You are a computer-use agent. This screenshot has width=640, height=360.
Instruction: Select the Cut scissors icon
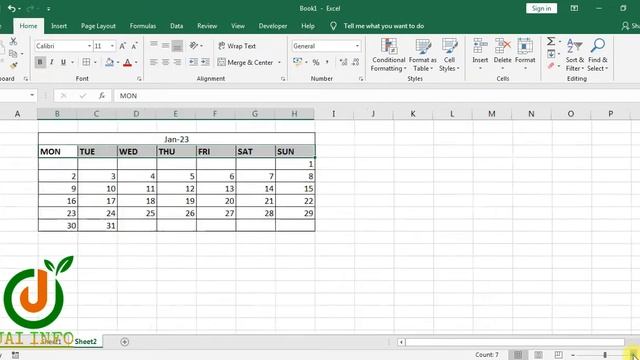pos(13,42)
